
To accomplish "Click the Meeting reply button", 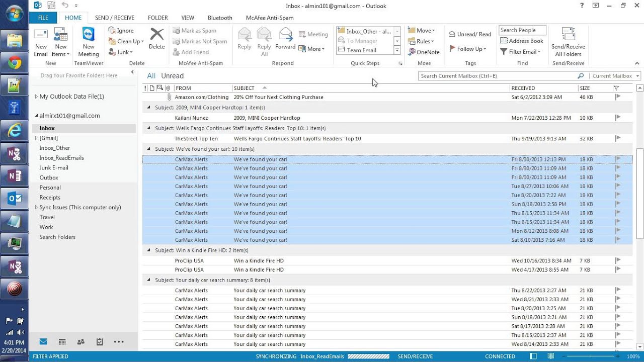I will (313, 34).
